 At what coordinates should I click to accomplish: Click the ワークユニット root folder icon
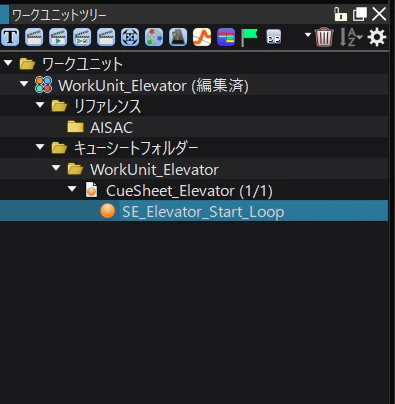[x=27, y=64]
